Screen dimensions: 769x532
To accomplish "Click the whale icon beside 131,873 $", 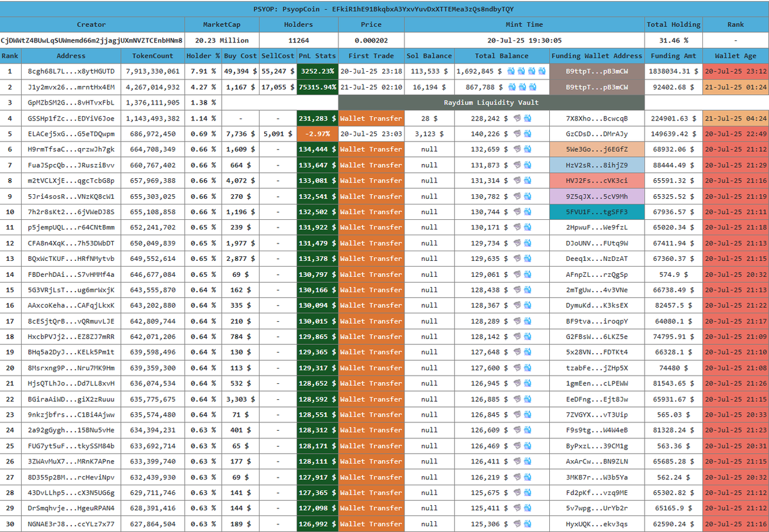I will click(527, 165).
